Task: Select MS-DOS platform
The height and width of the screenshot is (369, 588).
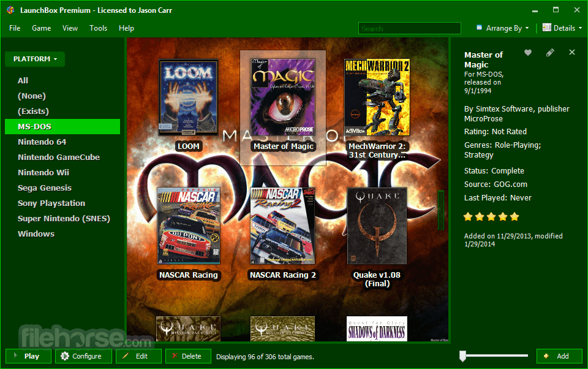Action: point(62,126)
